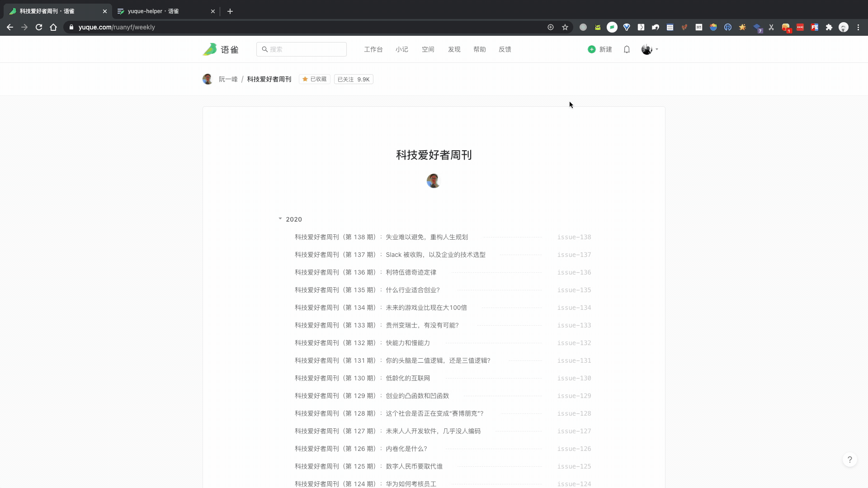This screenshot has width=868, height=488.
Task: Switch to the yuque-helper tab
Action: [x=154, y=11]
